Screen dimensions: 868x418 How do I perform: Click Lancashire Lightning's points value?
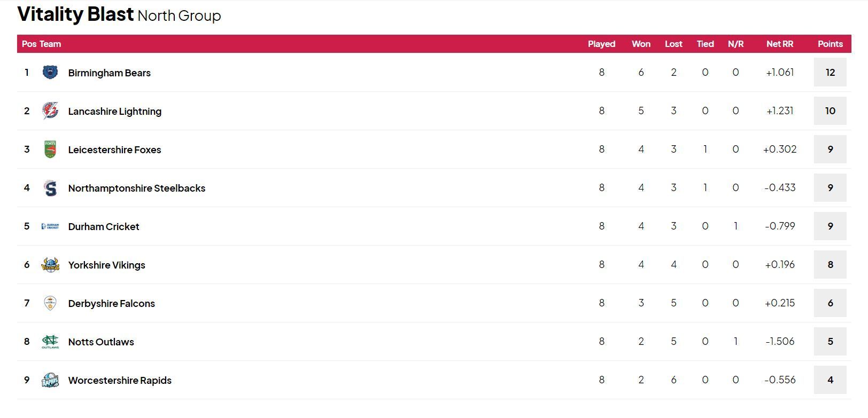click(830, 111)
